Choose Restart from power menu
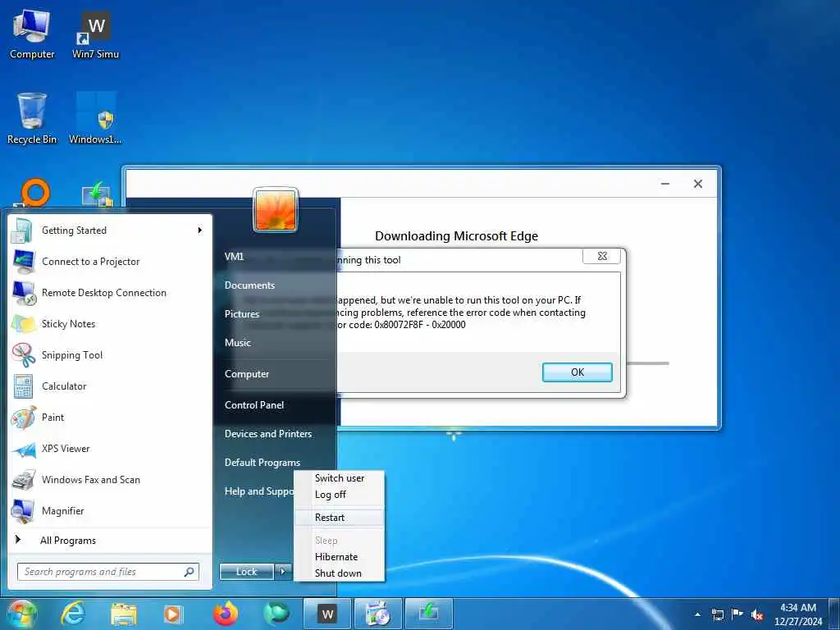 [339, 518]
